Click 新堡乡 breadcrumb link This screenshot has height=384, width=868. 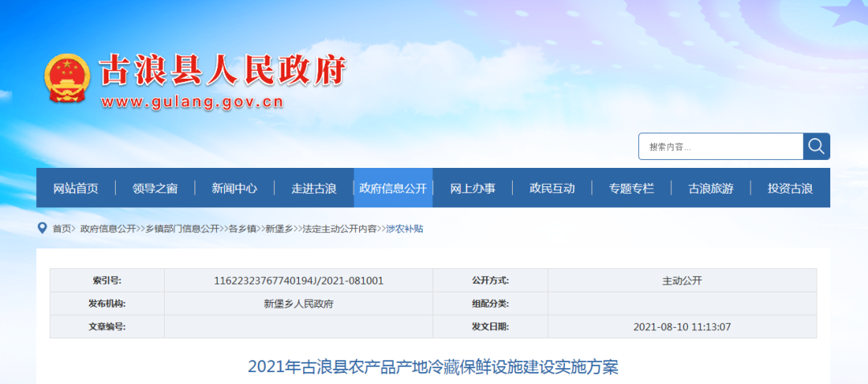(280, 228)
